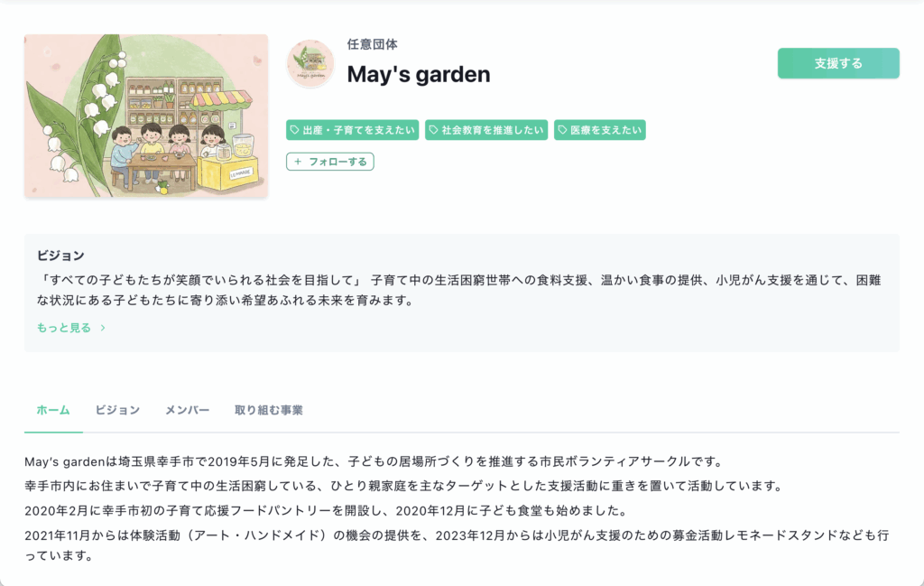Follow the organization with フォローする
Image resolution: width=924 pixels, height=586 pixels.
pyautogui.click(x=330, y=162)
